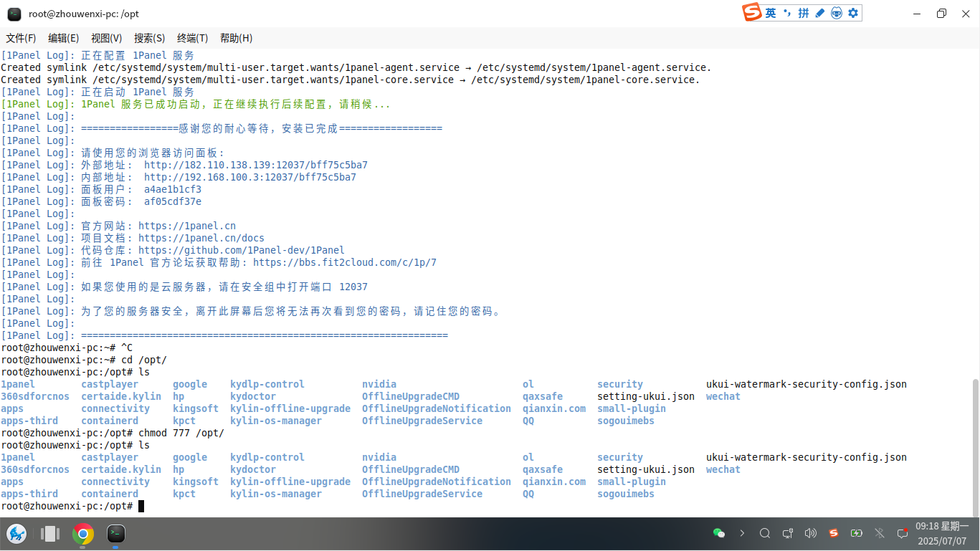Viewport: 980px width, 551px height.
Task: Open the notification center icon
Action: [x=903, y=533]
